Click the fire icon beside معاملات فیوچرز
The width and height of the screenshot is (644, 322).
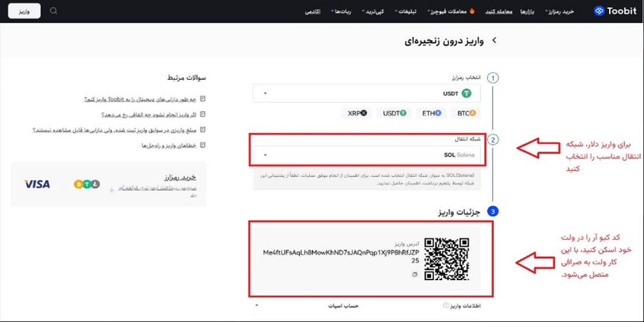pos(472,12)
